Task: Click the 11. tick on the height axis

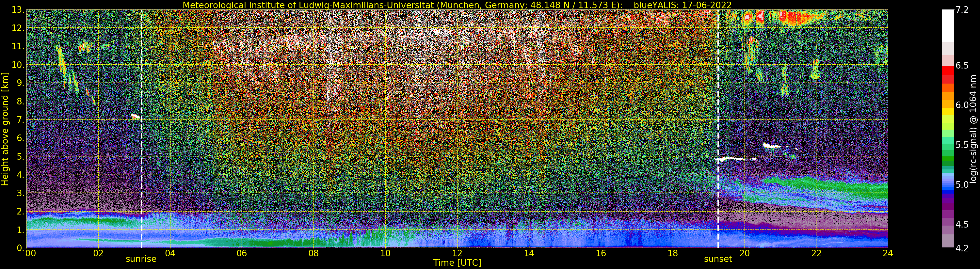Action: click(18, 46)
